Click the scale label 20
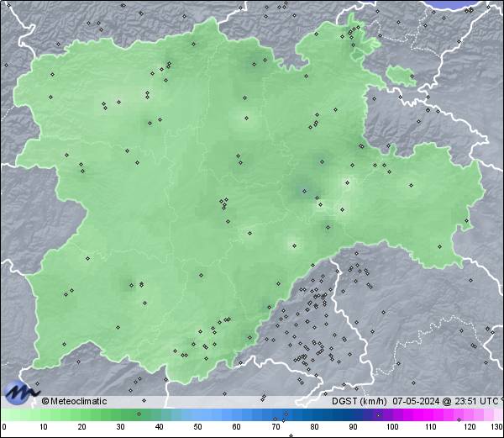Image resolution: width=504 pixels, height=438 pixels. pos(82,427)
